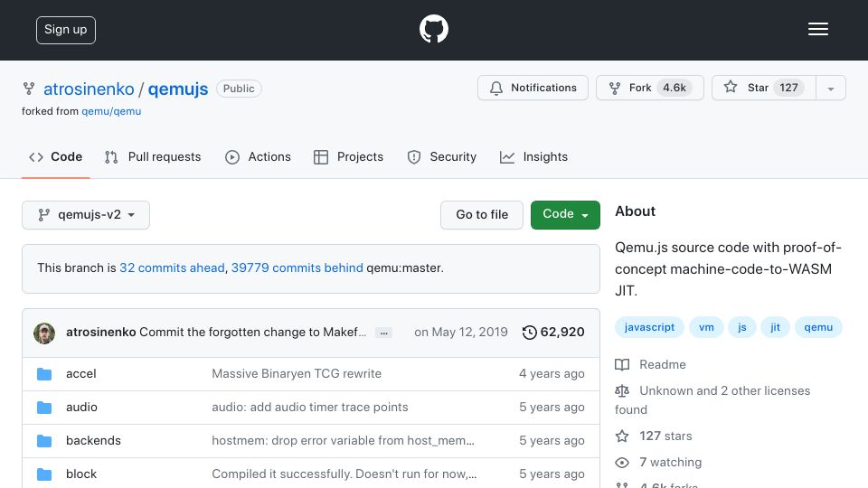Star the repository using Star button
The width and height of the screenshot is (868, 488).
(764, 88)
